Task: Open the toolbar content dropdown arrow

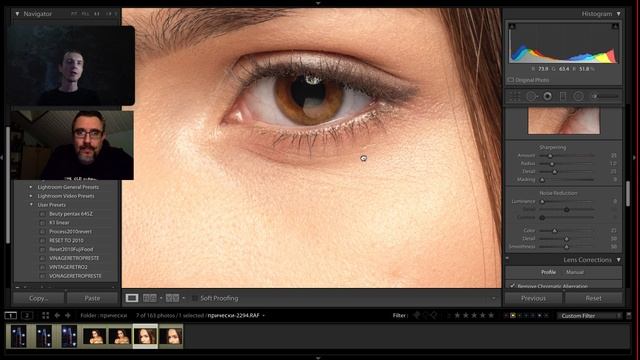Action: 494,298
